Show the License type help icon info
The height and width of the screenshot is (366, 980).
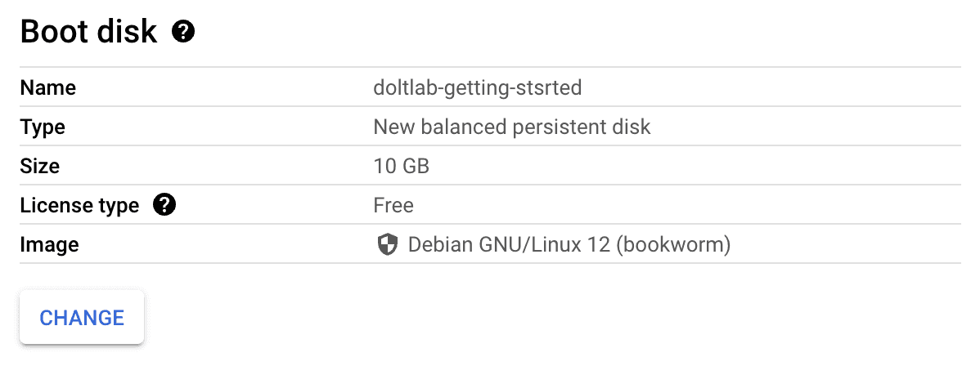coord(164,204)
